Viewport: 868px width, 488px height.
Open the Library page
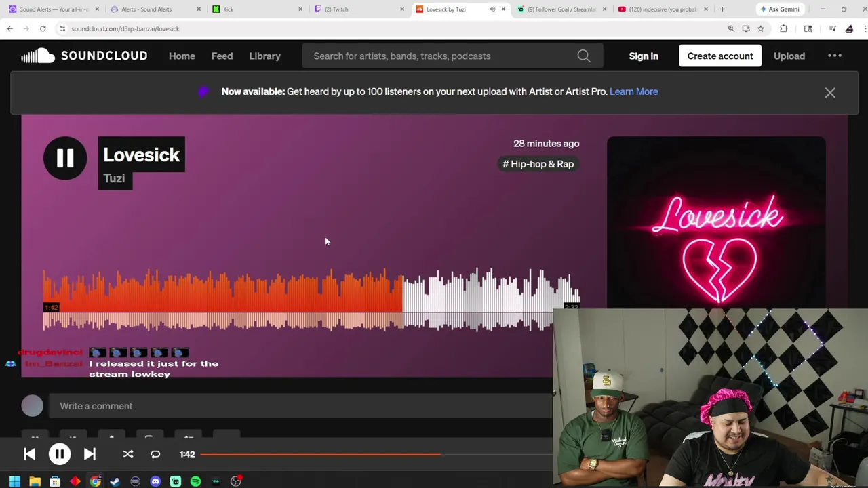(264, 56)
